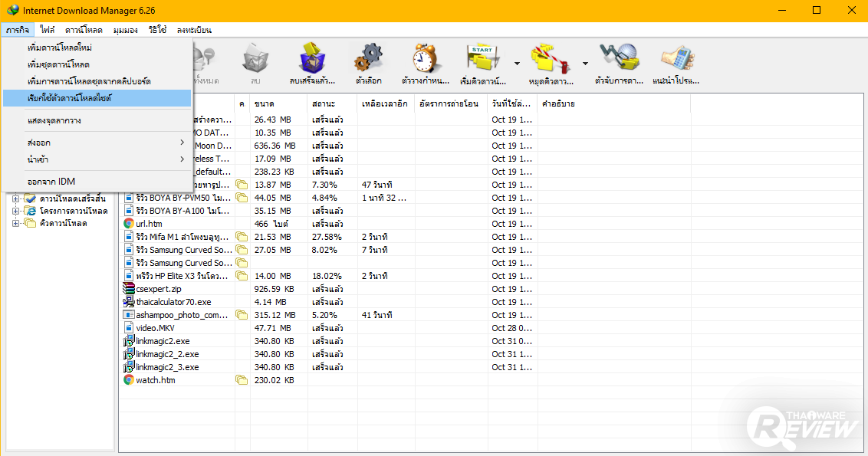Click the installer icon of linkmagic2.exe
The height and width of the screenshot is (456, 868).
pos(128,341)
